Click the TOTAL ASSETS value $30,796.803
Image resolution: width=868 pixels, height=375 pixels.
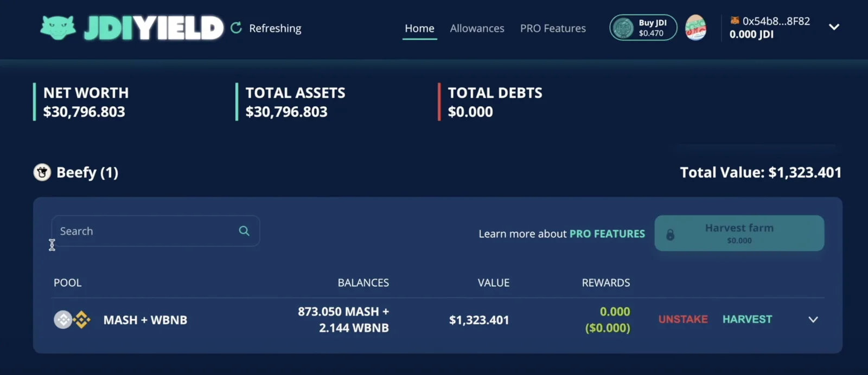286,112
